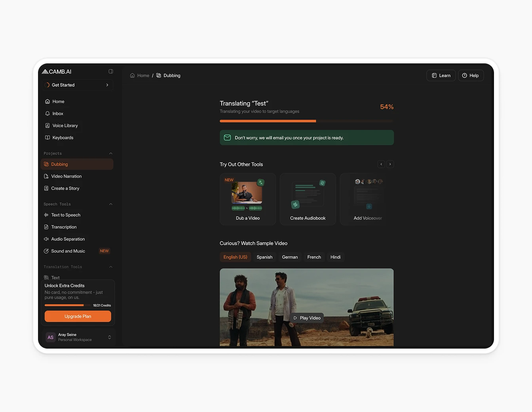Click the Home icon in breadcrumb
Viewport: 532px width, 412px height.
tap(132, 76)
